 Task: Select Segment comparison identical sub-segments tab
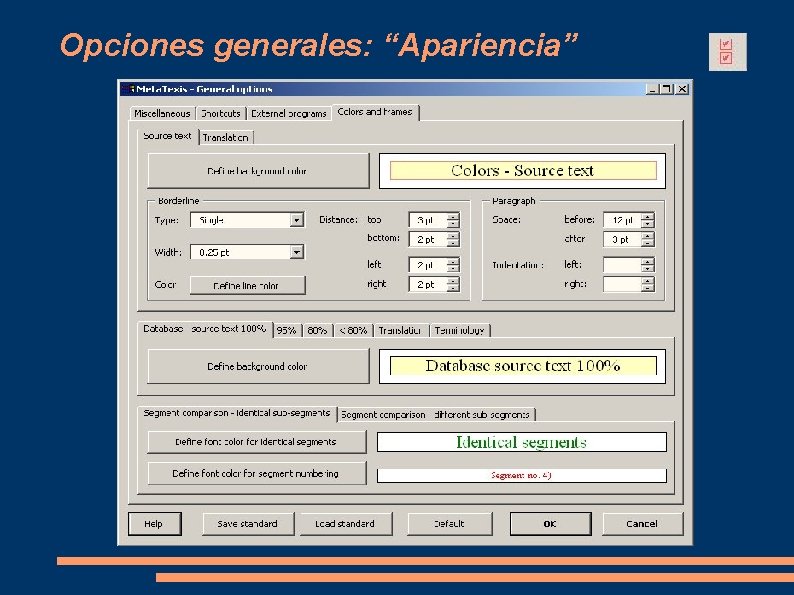pos(237,413)
